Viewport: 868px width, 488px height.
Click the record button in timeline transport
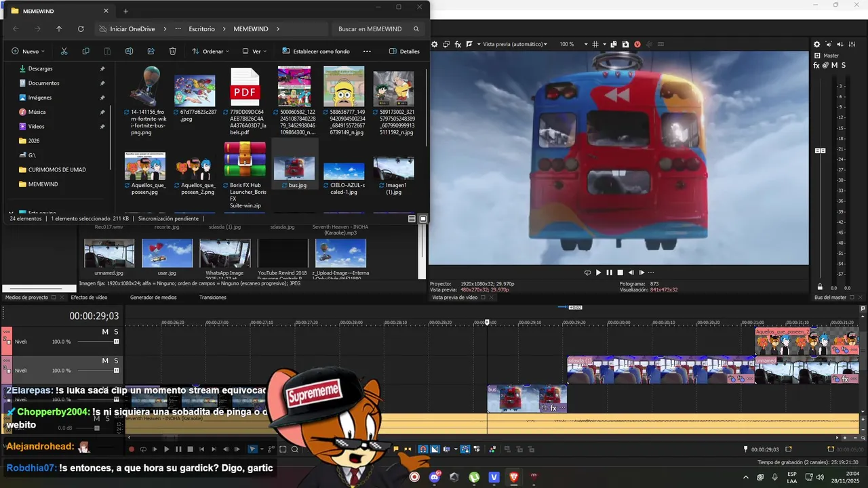(132, 449)
